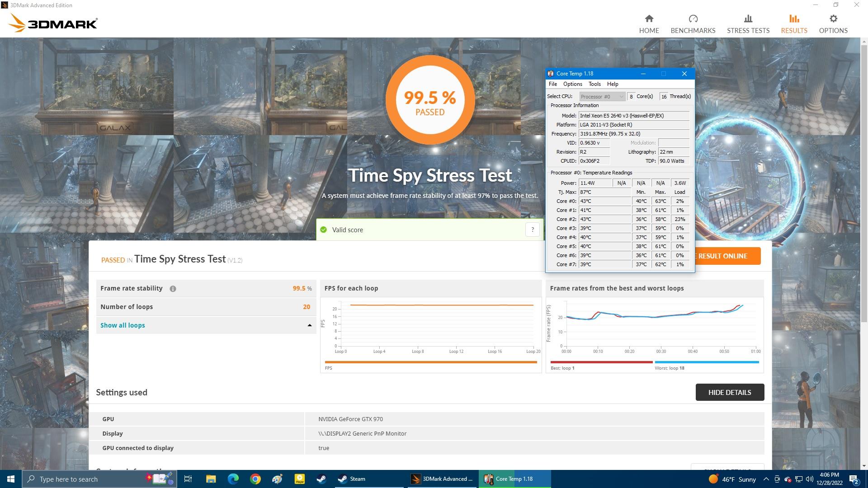The height and width of the screenshot is (488, 868).
Task: Open Stress Tests section
Action: point(748,24)
